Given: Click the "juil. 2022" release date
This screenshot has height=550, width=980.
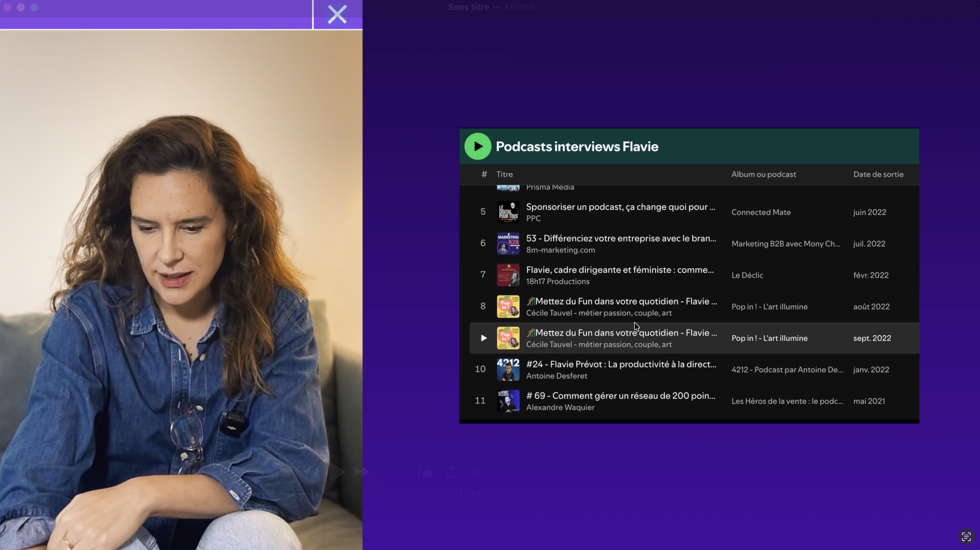Looking at the screenshot, I should [x=869, y=244].
